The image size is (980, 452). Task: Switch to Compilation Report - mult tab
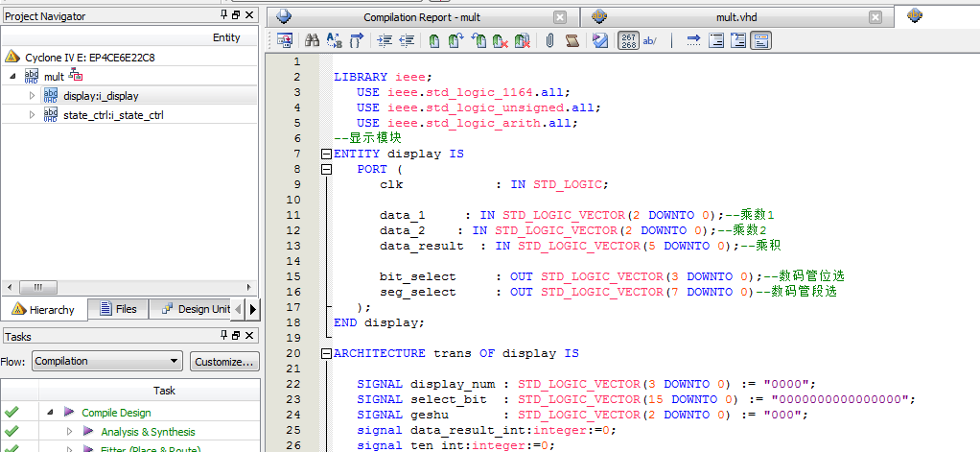click(x=421, y=17)
